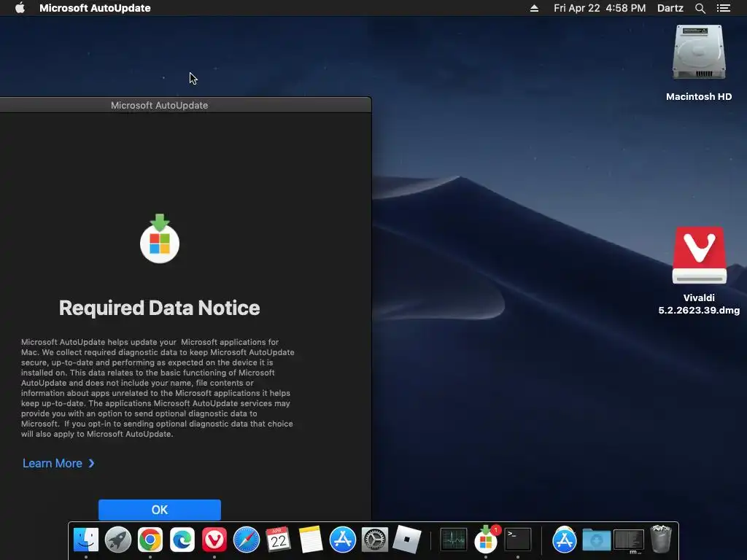
Task: Open Trash in the Dock
Action: (661, 539)
